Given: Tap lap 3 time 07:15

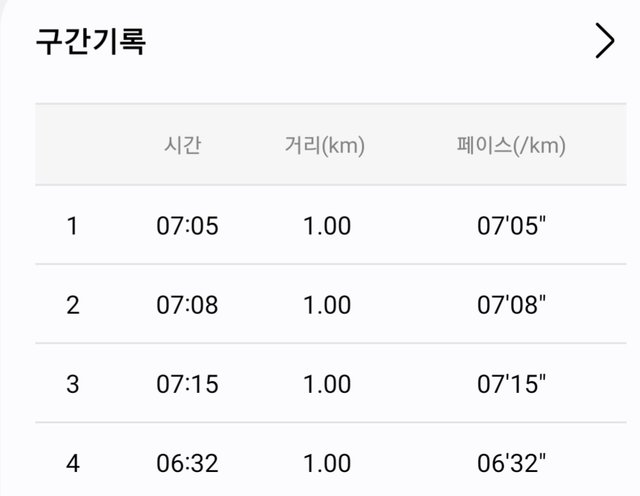Looking at the screenshot, I should coord(187,384).
